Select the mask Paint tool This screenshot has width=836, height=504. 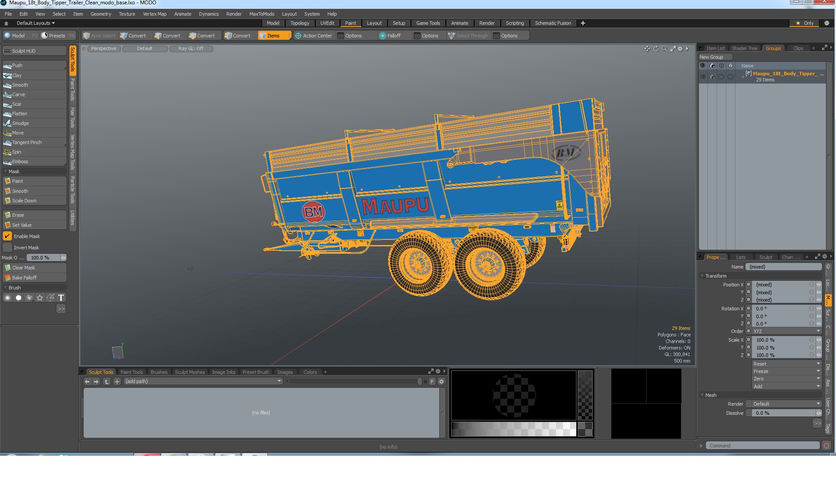point(34,181)
